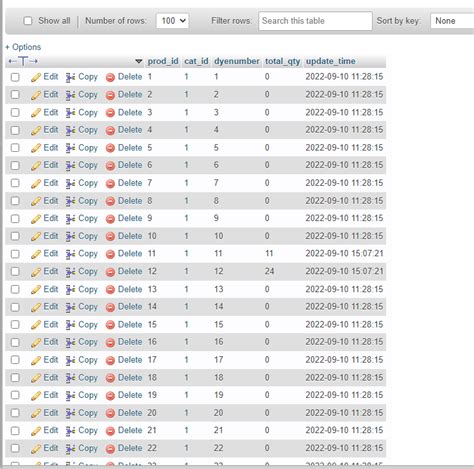Click the Copy icon for prod_id 18
Image resolution: width=474 pixels, height=469 pixels.
[70, 378]
